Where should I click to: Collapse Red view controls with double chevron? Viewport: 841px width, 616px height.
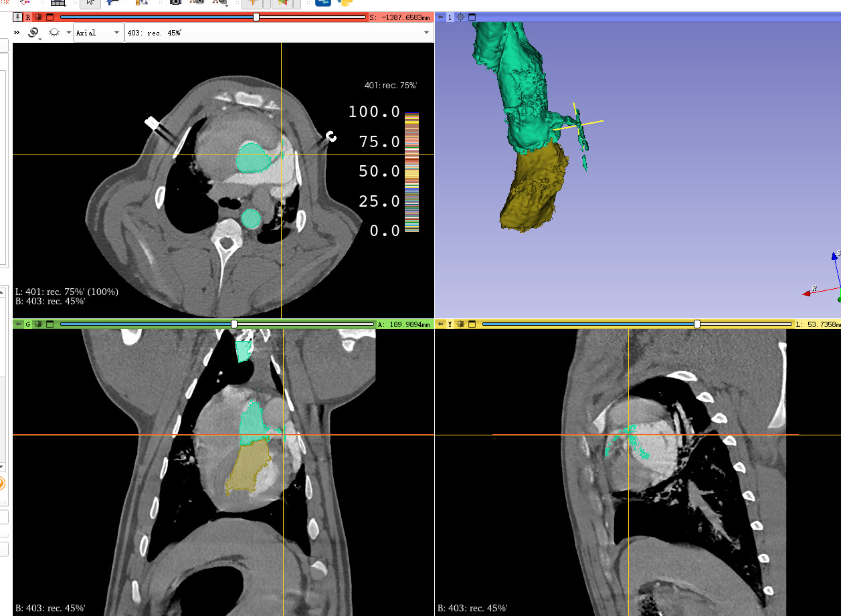click(17, 32)
